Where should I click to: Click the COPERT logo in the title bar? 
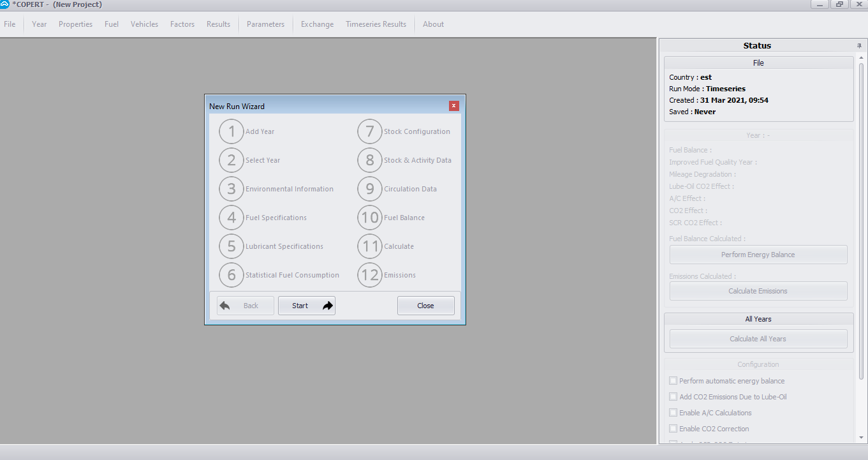(6, 4)
